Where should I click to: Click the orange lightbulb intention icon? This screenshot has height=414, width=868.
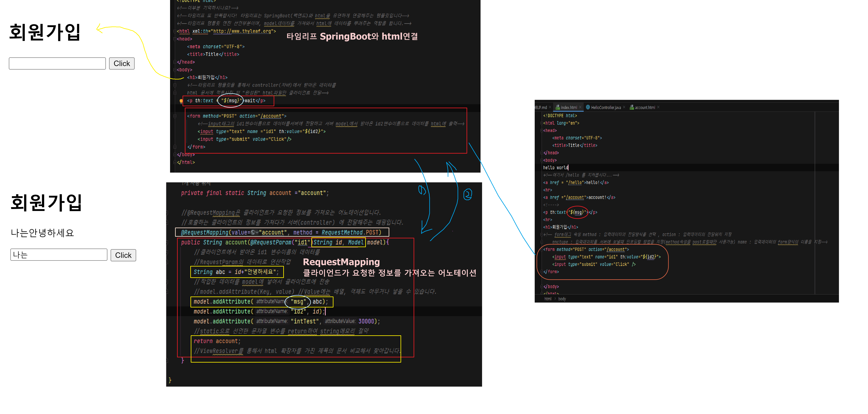tap(181, 101)
